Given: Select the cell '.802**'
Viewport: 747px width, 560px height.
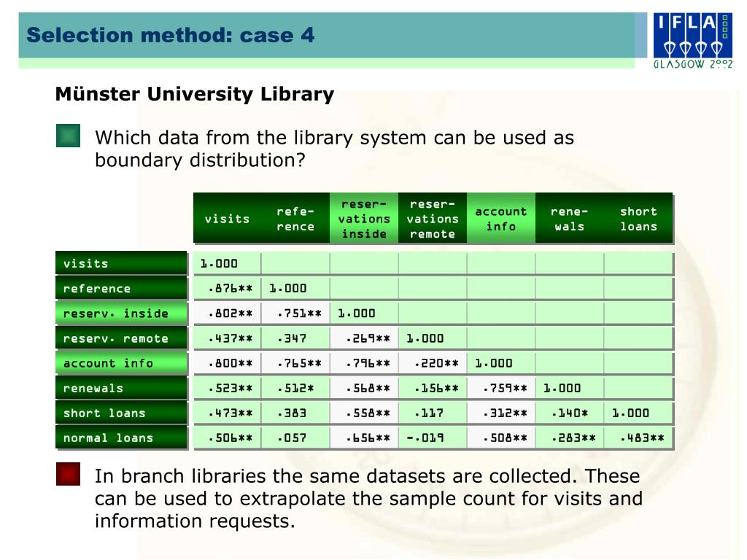Looking at the screenshot, I should click(x=228, y=314).
